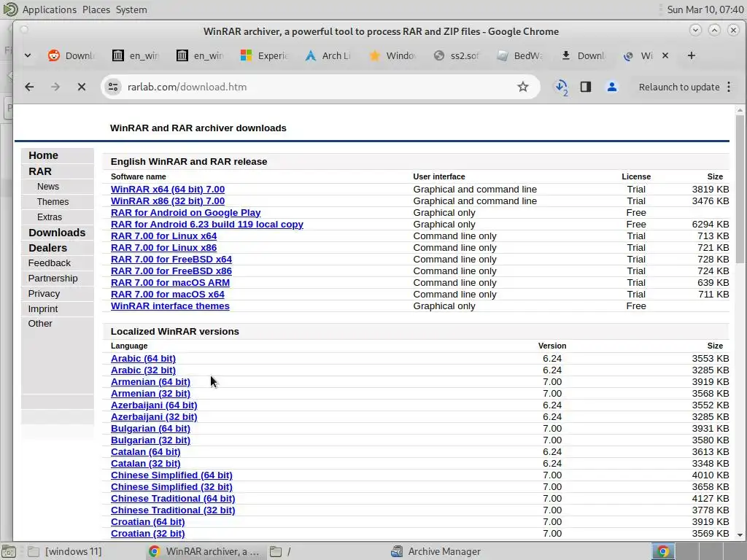Screen dimensions: 747x560
Task: Click Relaunch to update button
Action: [x=679, y=87]
